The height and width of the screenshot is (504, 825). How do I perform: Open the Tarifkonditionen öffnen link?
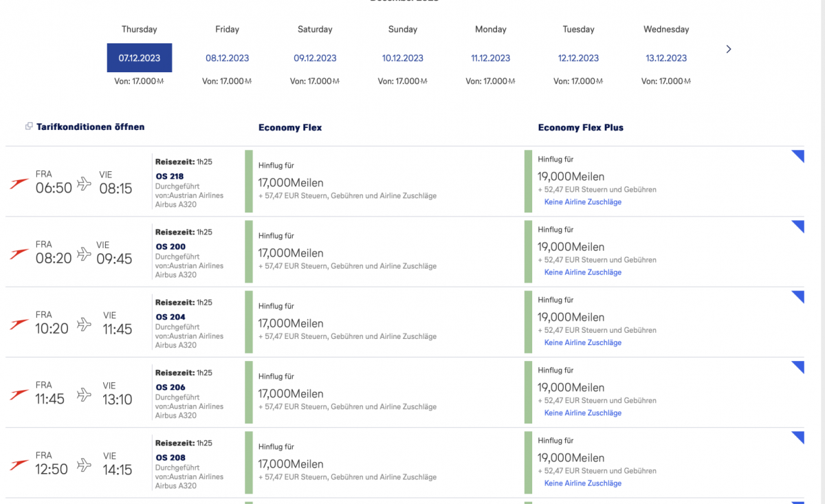90,127
